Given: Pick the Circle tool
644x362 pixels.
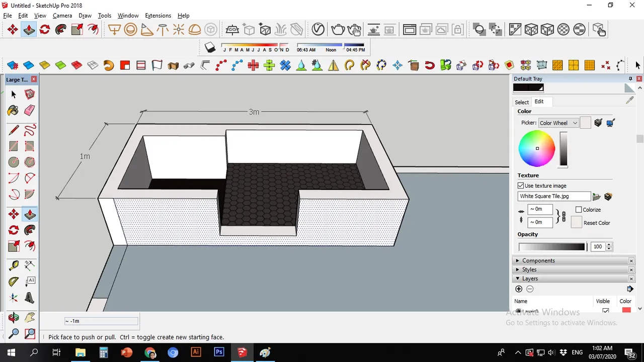Looking at the screenshot, I should point(14,162).
